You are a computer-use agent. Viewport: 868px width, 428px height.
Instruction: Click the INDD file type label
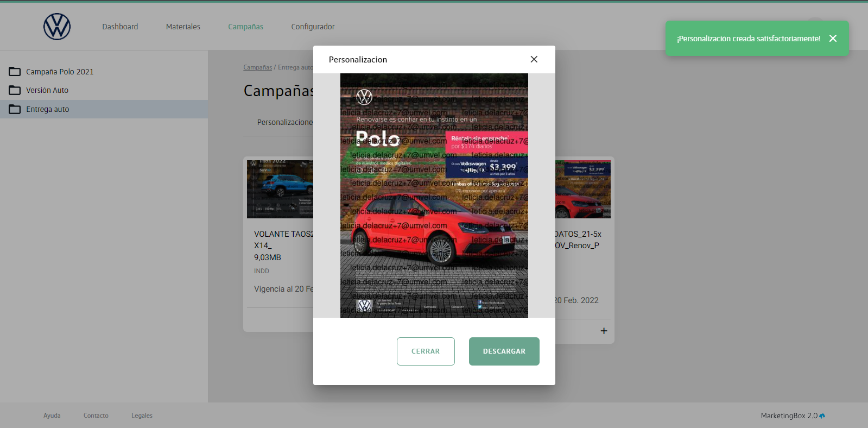262,271
